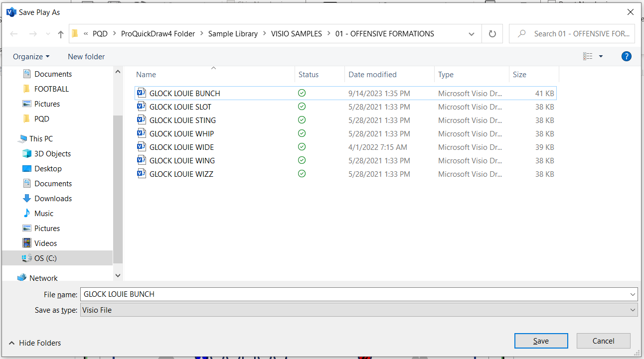This screenshot has width=644, height=359.
Task: Open the Organize dropdown menu
Action: point(31,56)
